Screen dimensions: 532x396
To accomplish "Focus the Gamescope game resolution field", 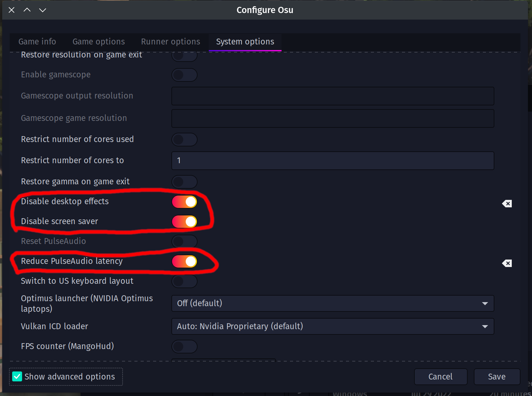I will pyautogui.click(x=333, y=118).
